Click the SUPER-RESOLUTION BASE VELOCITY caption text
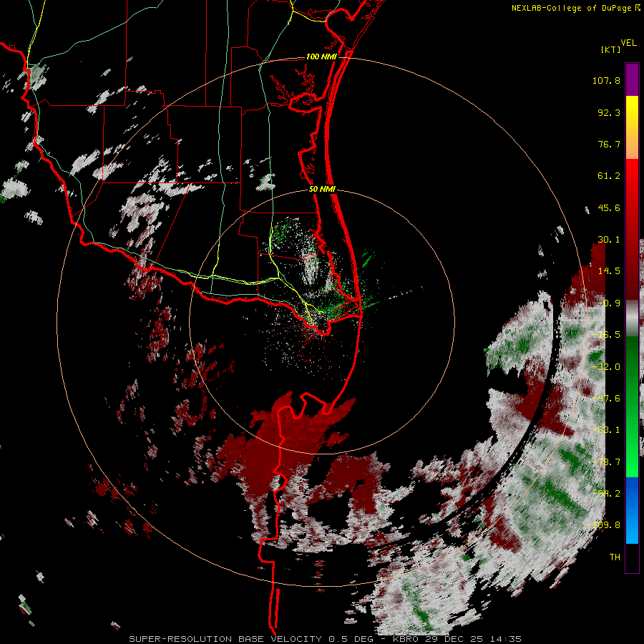 pos(225,639)
